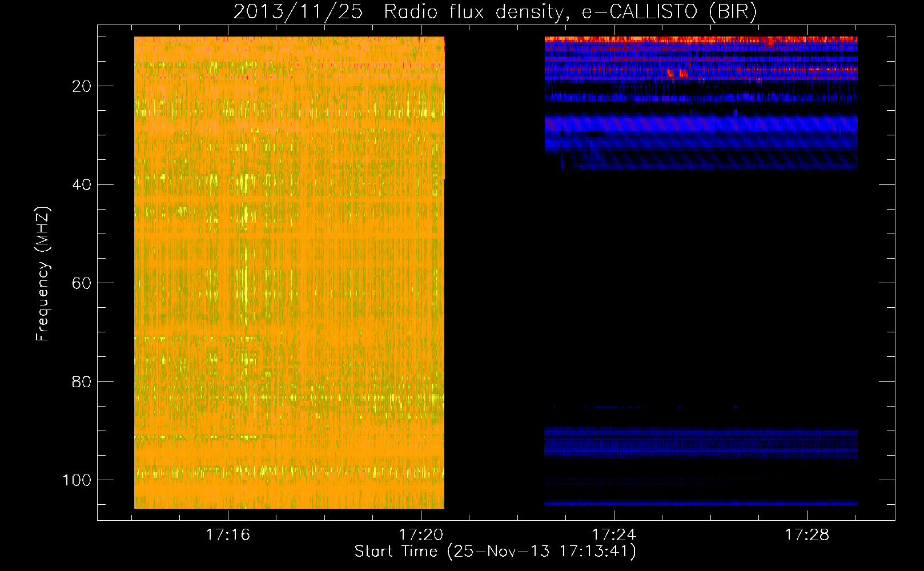The width and height of the screenshot is (924, 571).
Task: Click the 80 MHz frequency tick label
Action: 82,382
